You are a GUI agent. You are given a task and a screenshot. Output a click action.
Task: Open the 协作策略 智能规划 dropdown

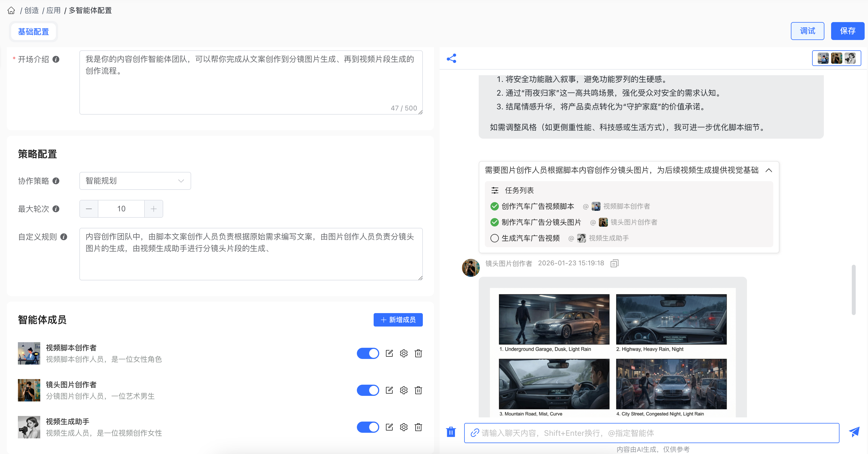click(135, 181)
